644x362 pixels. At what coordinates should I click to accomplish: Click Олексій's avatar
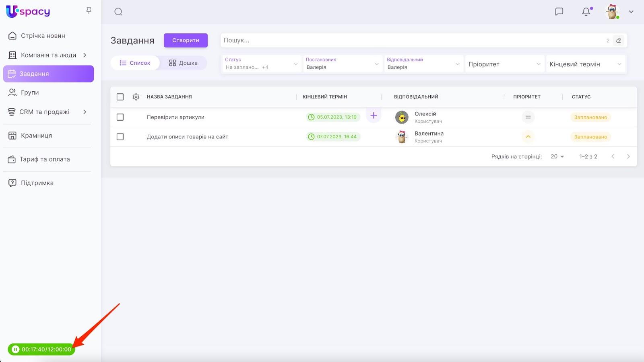tap(402, 117)
